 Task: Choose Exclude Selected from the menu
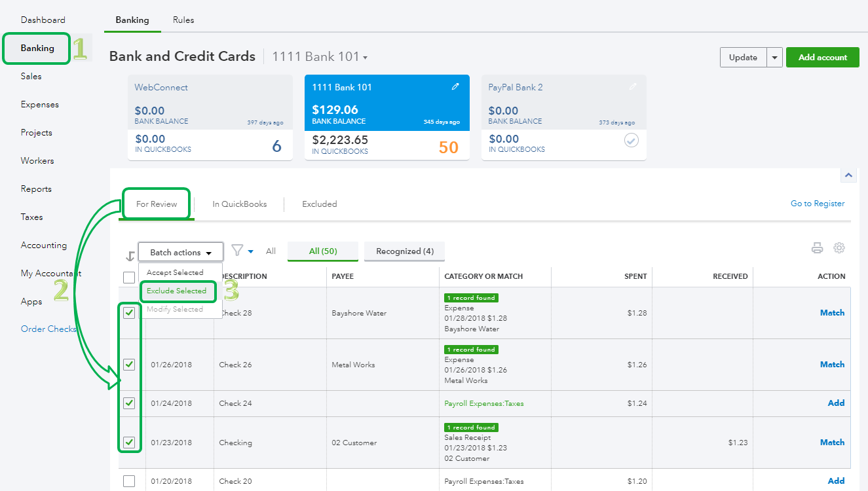[x=176, y=291]
